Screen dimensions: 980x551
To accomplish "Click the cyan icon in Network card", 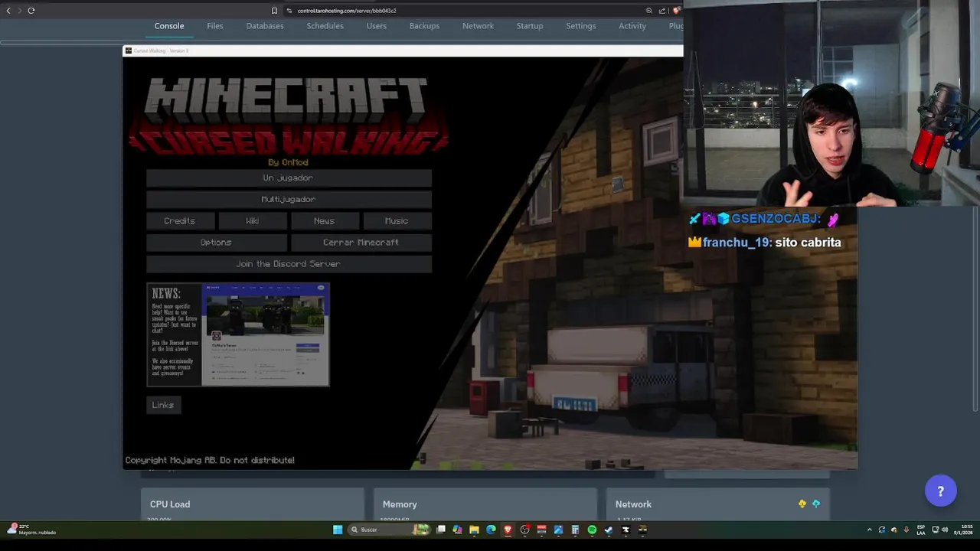I will tap(816, 504).
